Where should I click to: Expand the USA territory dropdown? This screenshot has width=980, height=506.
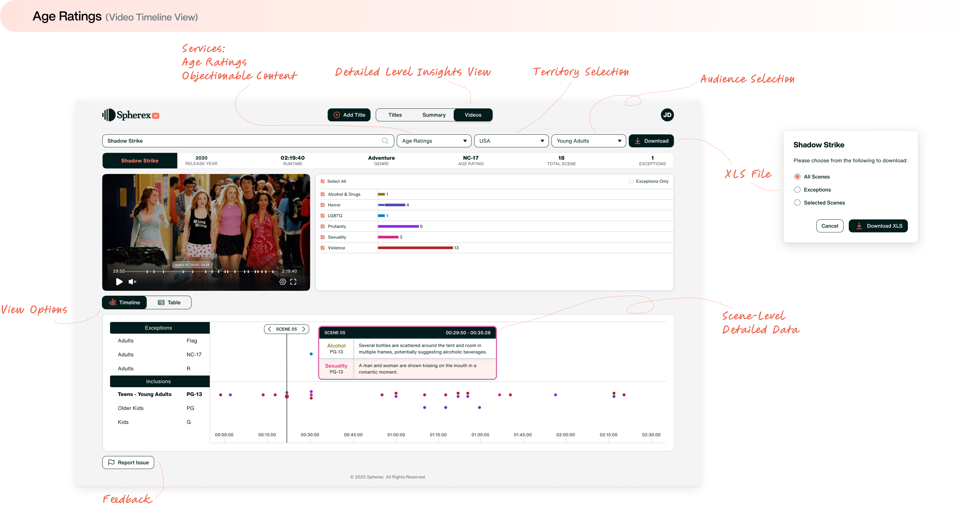pos(511,141)
